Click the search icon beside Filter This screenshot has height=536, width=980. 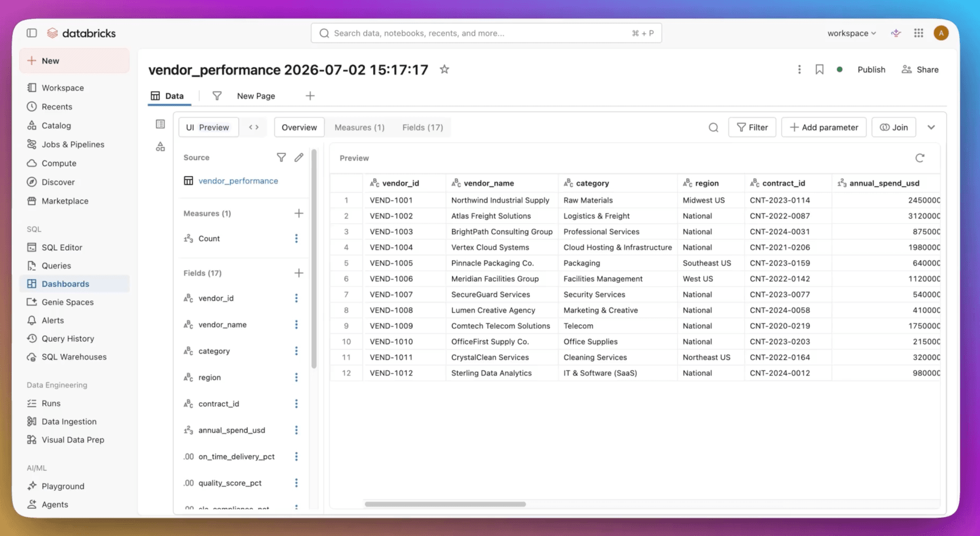(713, 127)
